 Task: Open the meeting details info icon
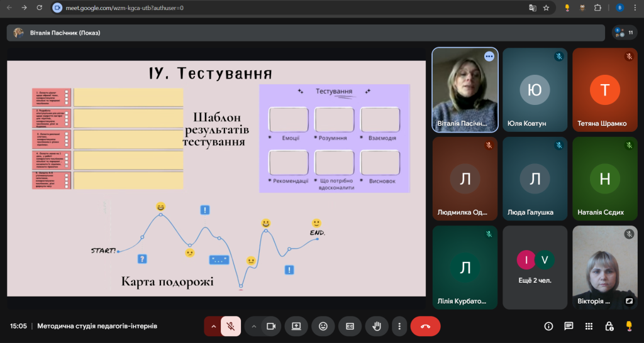548,326
